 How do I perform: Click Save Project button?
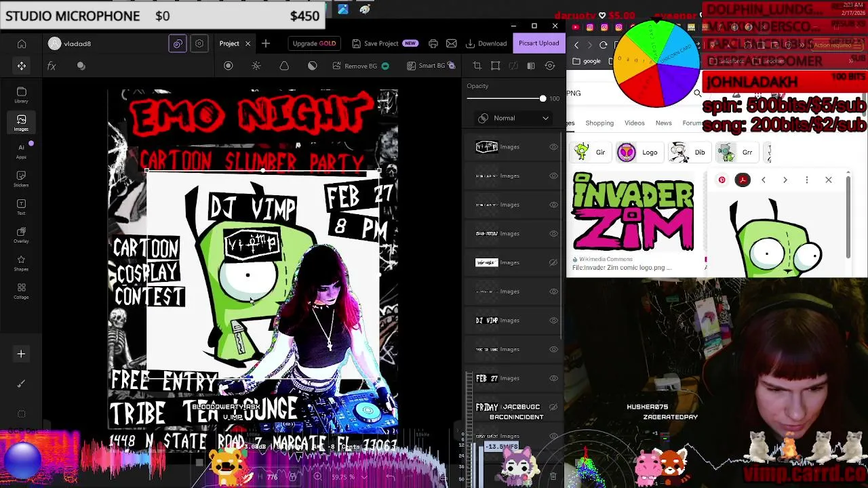pyautogui.click(x=384, y=43)
